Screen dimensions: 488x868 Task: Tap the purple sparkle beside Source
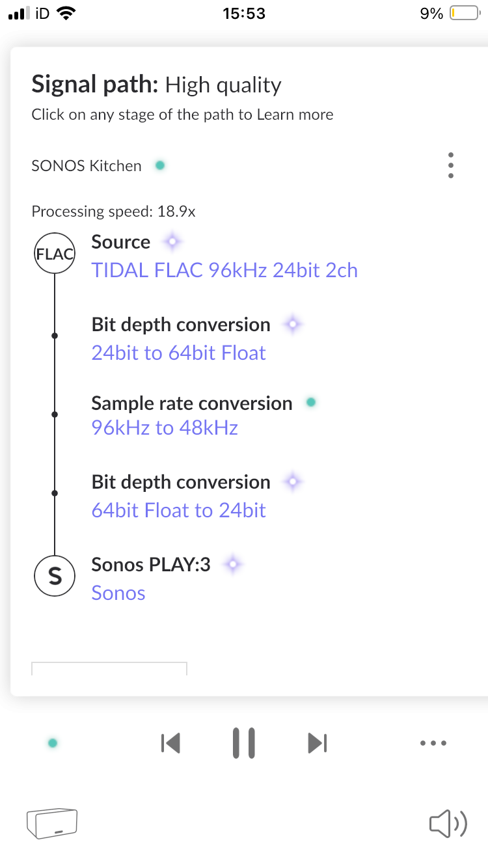click(172, 242)
